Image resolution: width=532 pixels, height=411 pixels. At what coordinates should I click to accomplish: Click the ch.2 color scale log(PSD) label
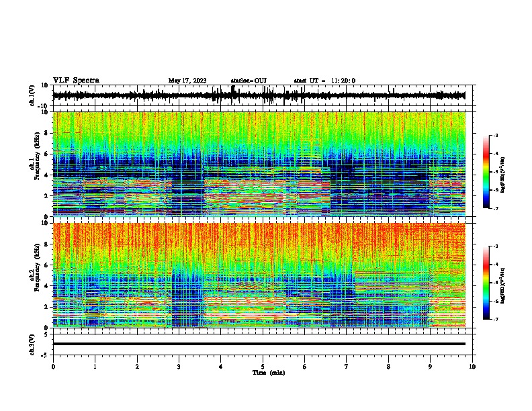pyautogui.click(x=503, y=286)
